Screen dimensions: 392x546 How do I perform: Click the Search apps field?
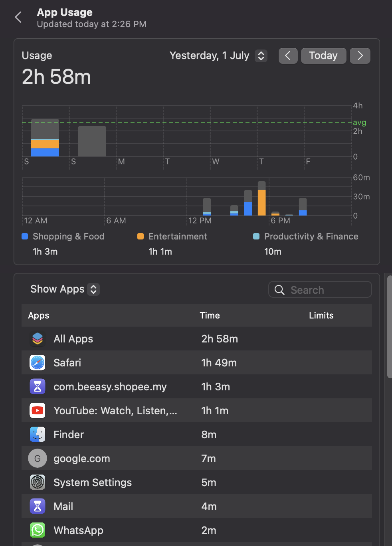pyautogui.click(x=320, y=290)
